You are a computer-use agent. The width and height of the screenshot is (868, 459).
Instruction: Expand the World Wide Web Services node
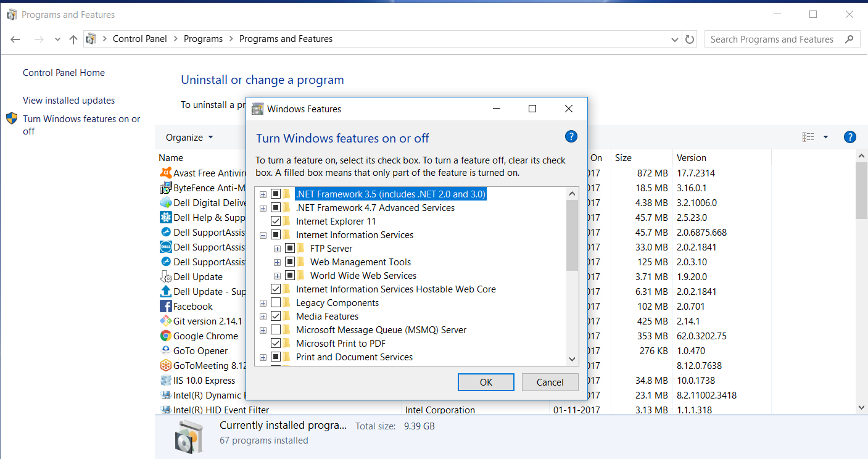point(278,276)
